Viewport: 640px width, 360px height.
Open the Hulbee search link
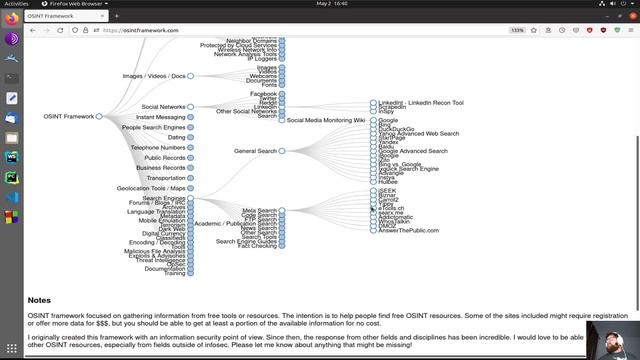tap(388, 182)
